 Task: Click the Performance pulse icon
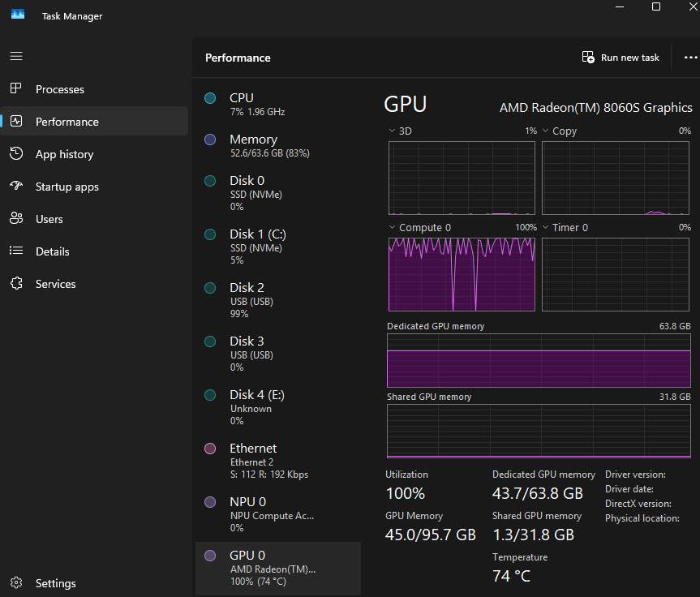[16, 122]
